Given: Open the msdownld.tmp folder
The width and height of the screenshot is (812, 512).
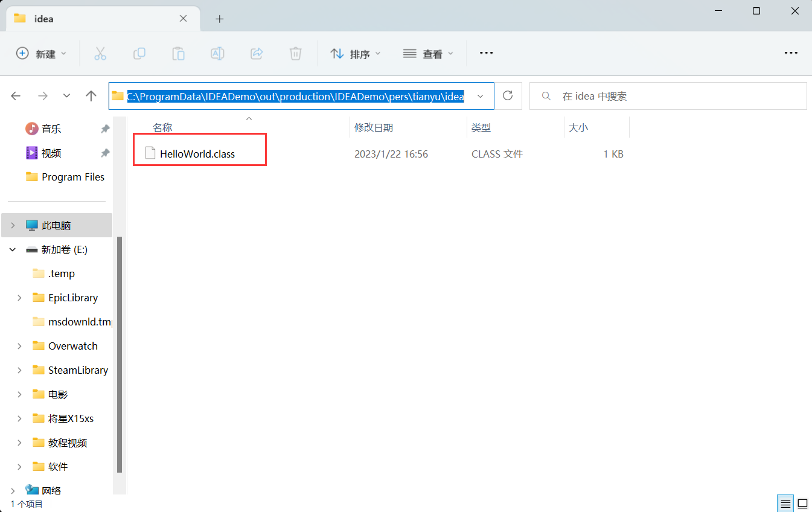Looking at the screenshot, I should 80,322.
